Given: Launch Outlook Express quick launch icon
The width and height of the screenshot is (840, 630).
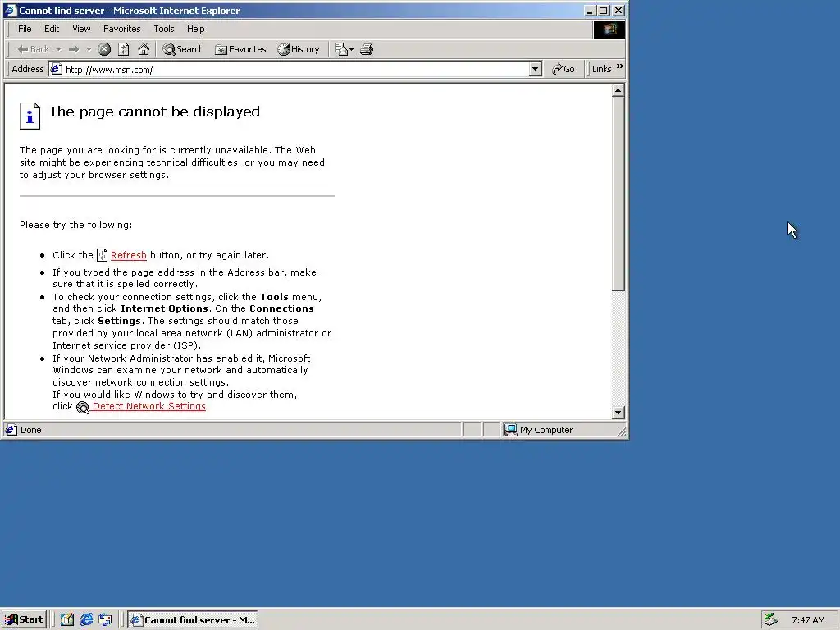Looking at the screenshot, I should [x=105, y=620].
